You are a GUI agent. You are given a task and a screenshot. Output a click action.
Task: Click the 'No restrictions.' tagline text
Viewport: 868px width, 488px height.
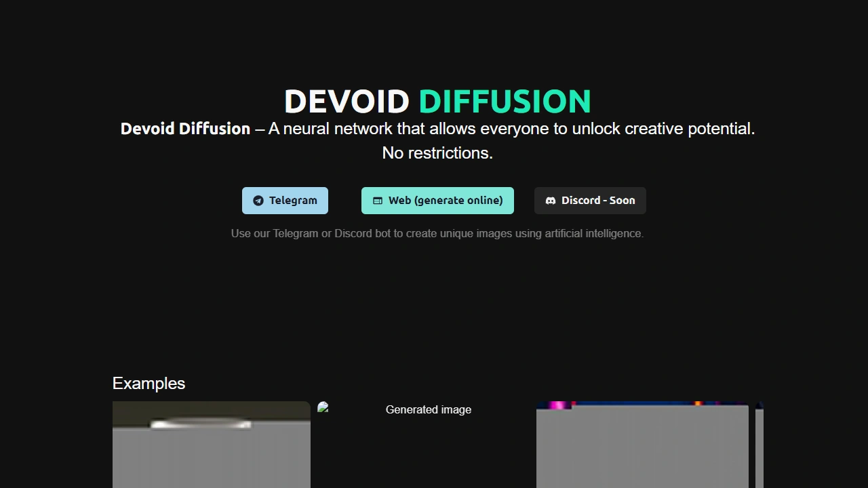[437, 152]
